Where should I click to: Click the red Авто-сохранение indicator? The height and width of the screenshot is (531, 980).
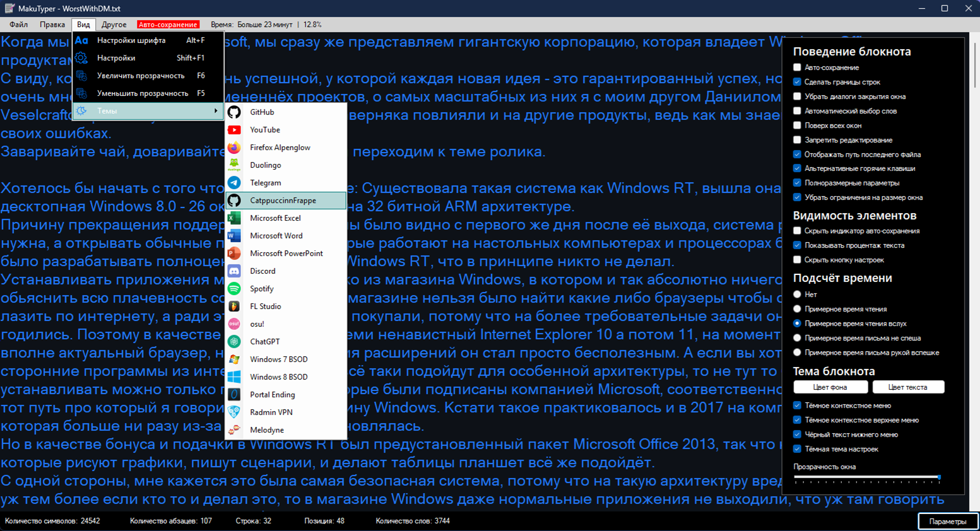(x=168, y=25)
